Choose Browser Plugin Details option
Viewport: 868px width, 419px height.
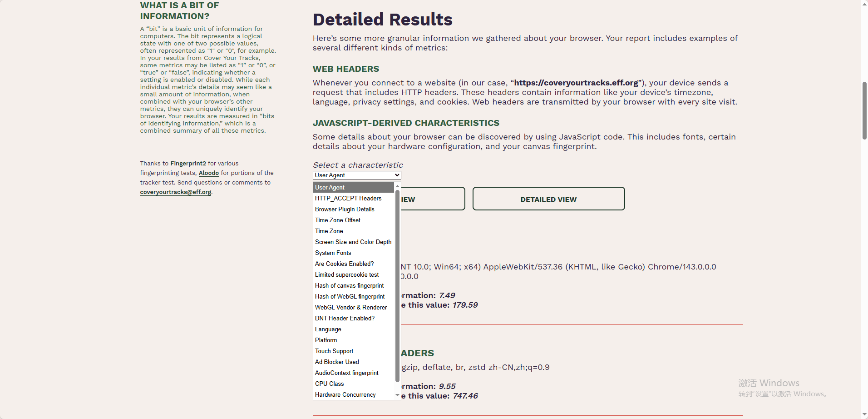[x=345, y=209]
